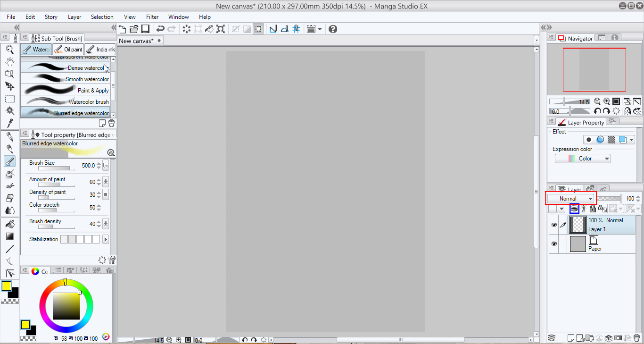644x344 pixels.
Task: Open the Normal blending mode dropdown
Action: (571, 199)
